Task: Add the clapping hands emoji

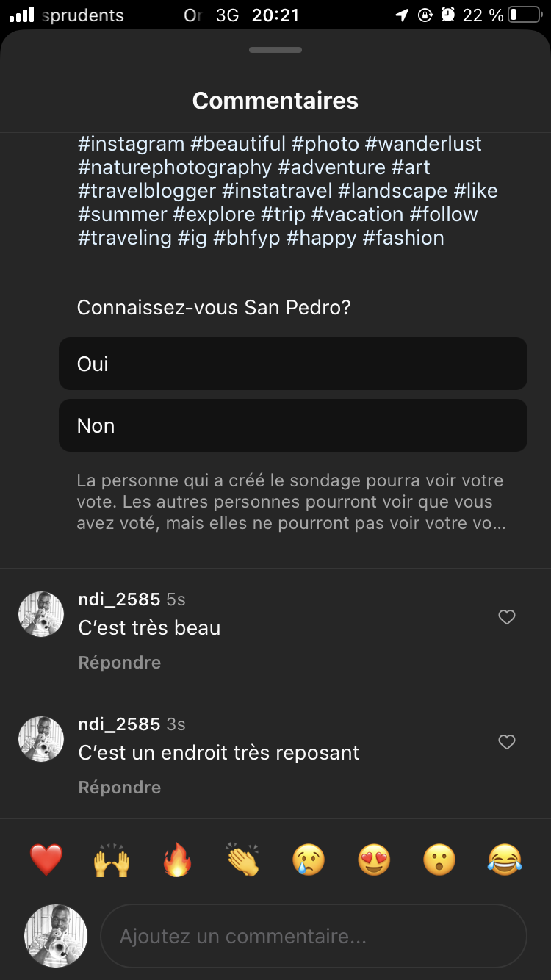Action: point(243,859)
